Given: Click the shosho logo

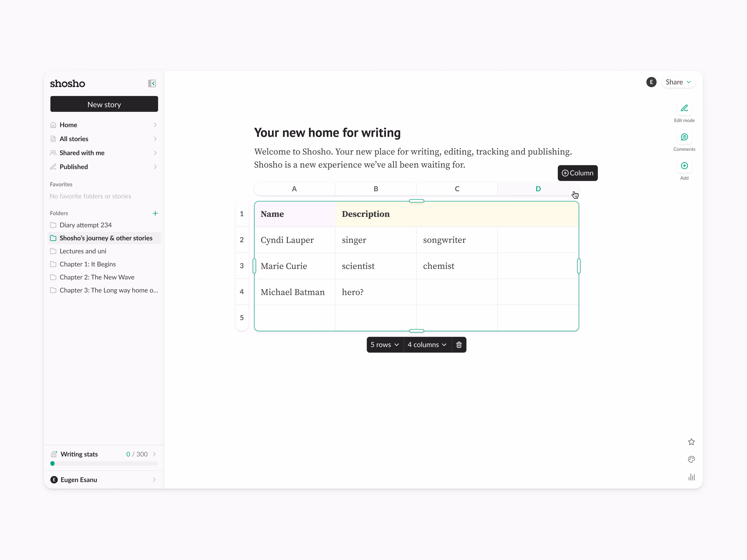Looking at the screenshot, I should pyautogui.click(x=67, y=83).
